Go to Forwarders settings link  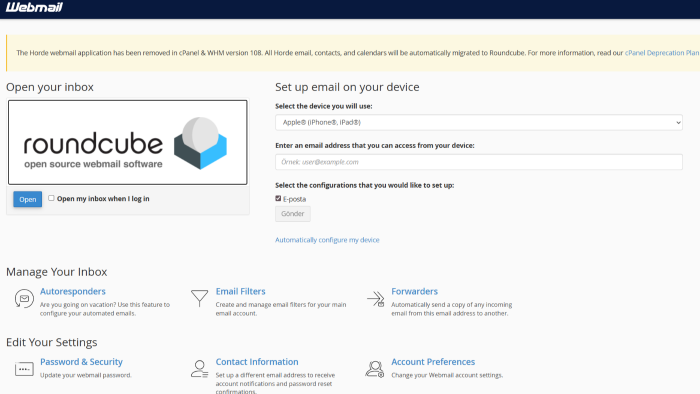pos(415,291)
